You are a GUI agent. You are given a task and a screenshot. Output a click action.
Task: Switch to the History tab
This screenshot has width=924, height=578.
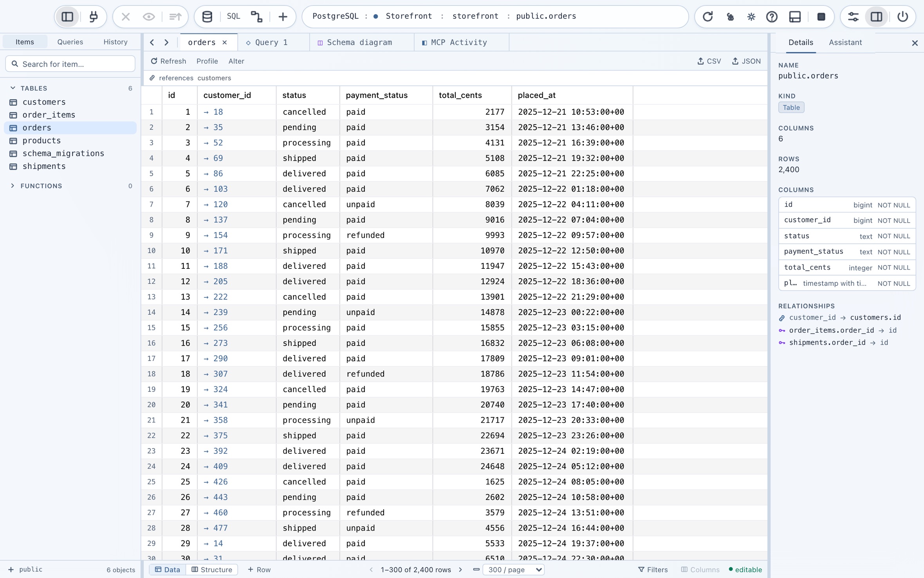115,42
